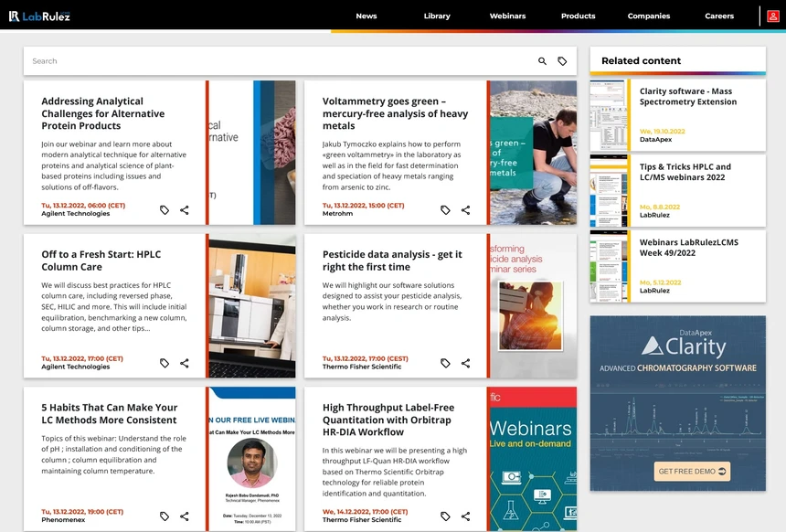Click the HPLC Column Care lab photo
The width and height of the screenshot is (786, 532).
tap(252, 305)
